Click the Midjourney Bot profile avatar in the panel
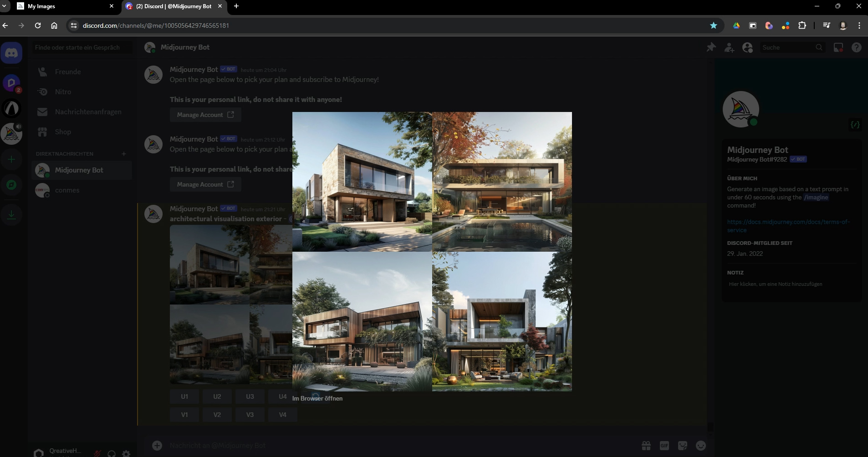Screen dimensions: 868x457 click(x=741, y=109)
